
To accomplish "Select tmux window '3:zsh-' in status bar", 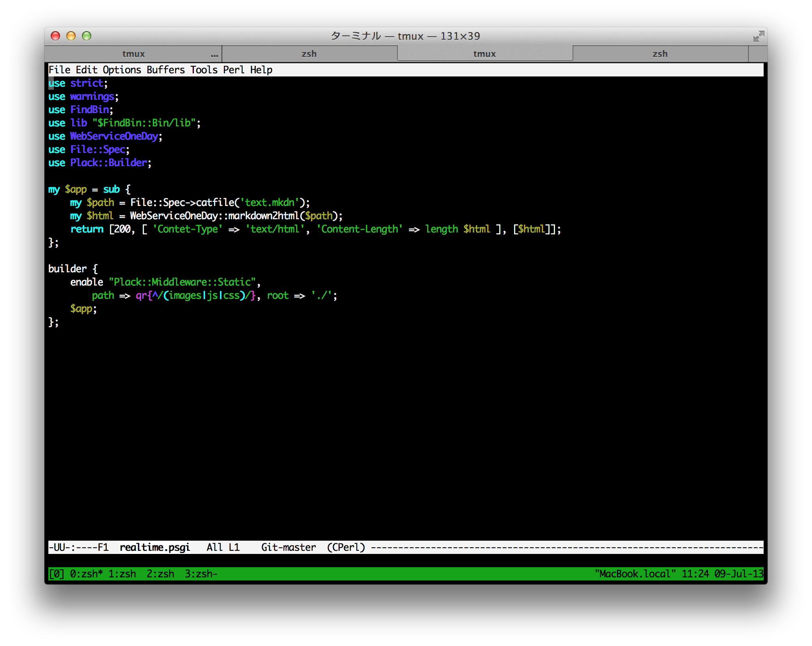I will [x=201, y=574].
